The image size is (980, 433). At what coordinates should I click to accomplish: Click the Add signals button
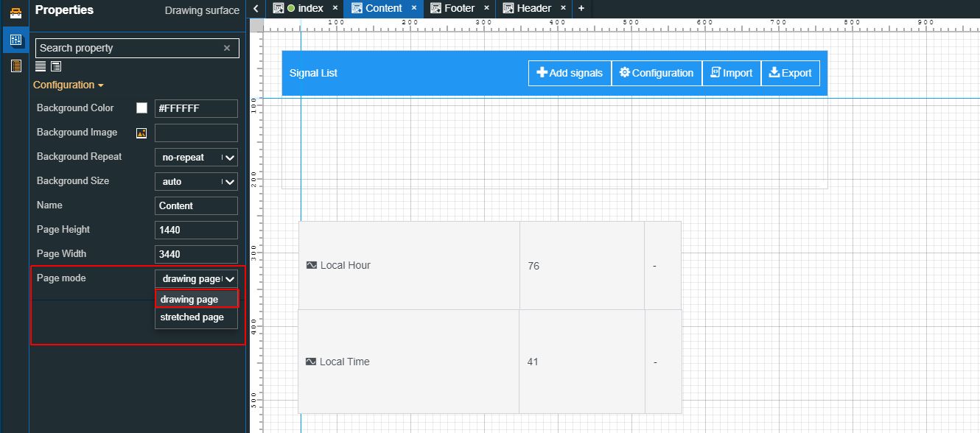click(x=570, y=73)
